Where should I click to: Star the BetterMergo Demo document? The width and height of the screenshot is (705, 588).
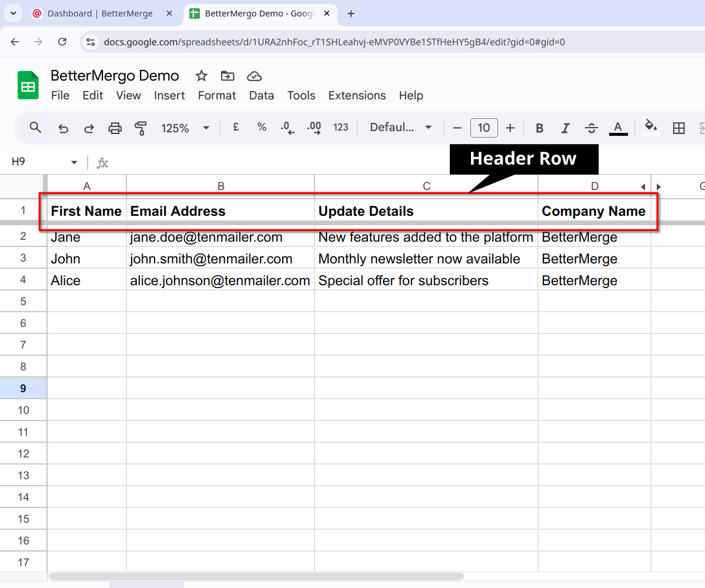tap(201, 76)
